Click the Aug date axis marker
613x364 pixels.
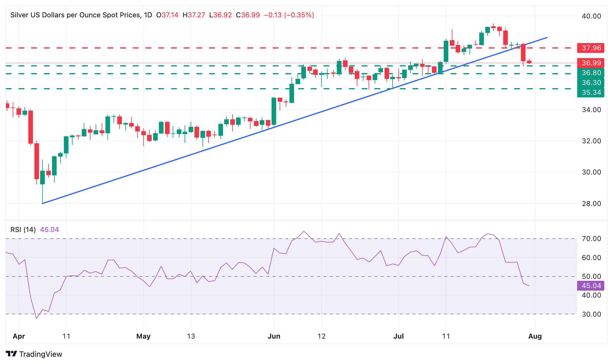(x=535, y=336)
